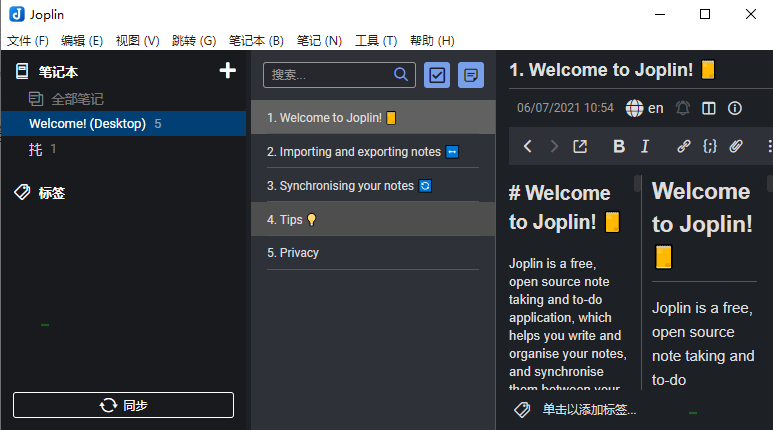Insert a hyperlink icon
This screenshot has height=430, width=773.
click(x=683, y=146)
